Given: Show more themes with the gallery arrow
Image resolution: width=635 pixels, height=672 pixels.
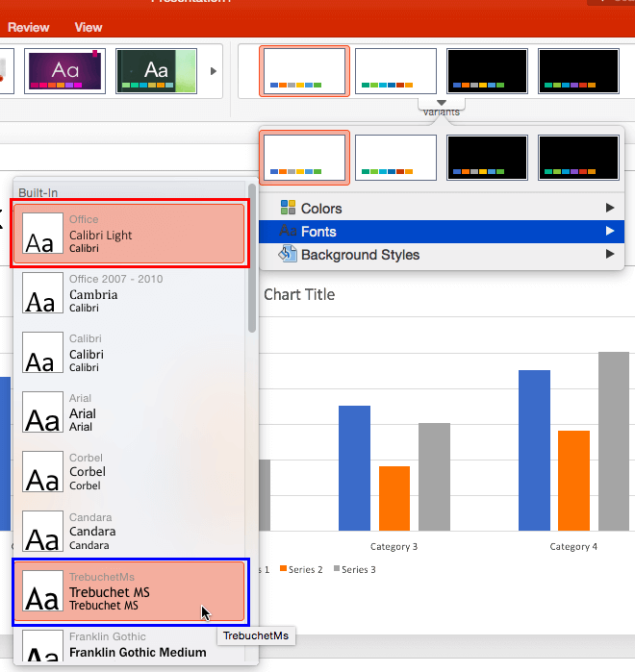Looking at the screenshot, I should click(214, 71).
